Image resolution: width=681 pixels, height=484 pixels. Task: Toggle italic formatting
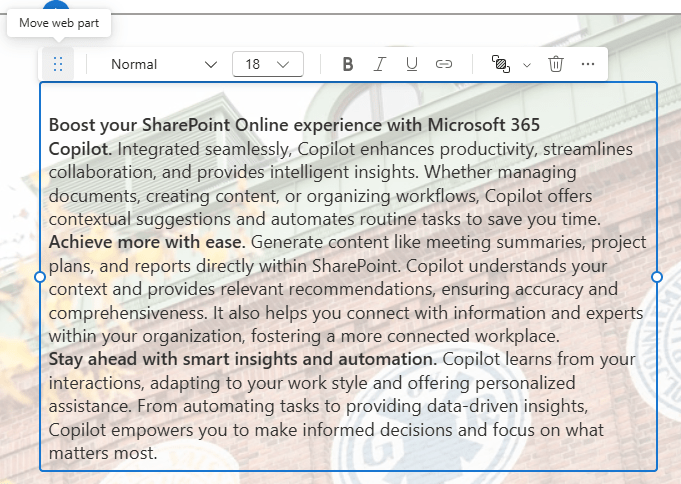coord(380,64)
